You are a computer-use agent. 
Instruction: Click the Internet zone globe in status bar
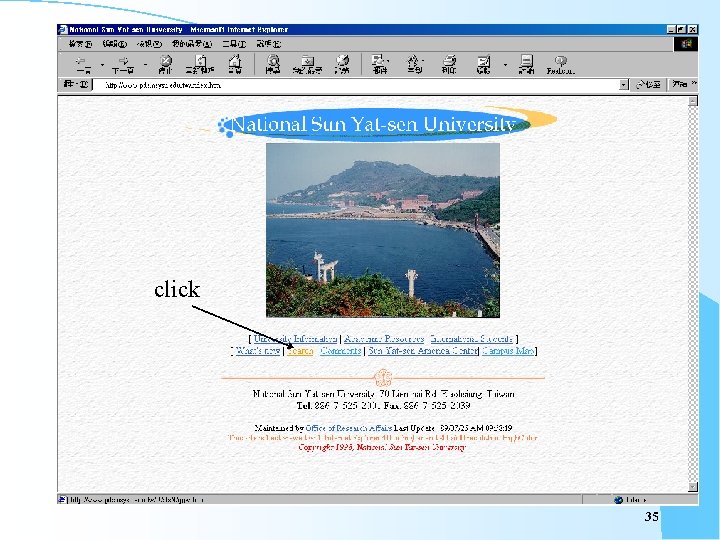tap(619, 500)
